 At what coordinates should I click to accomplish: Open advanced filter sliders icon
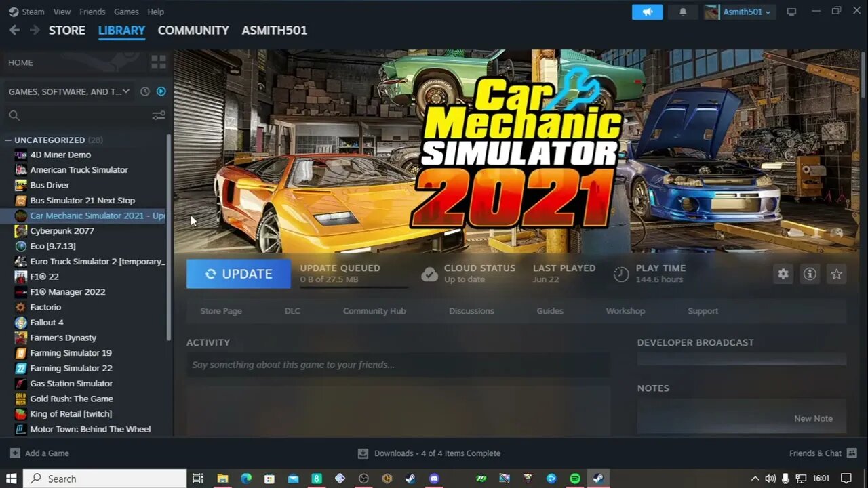159,116
